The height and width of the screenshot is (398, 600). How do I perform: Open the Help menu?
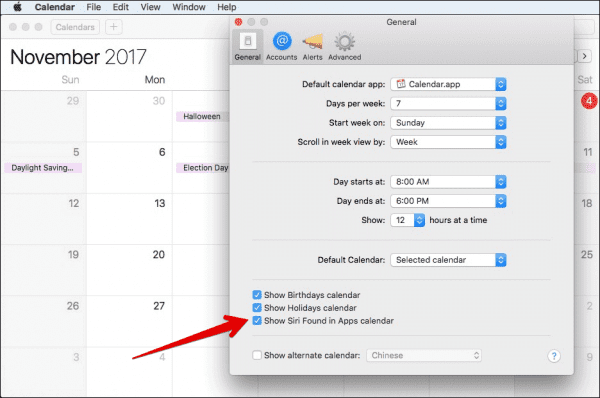pos(227,7)
